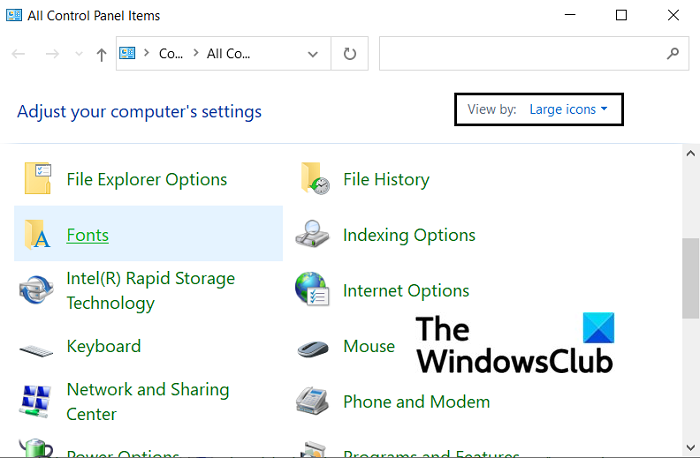Click the Mouse icon

(314, 347)
